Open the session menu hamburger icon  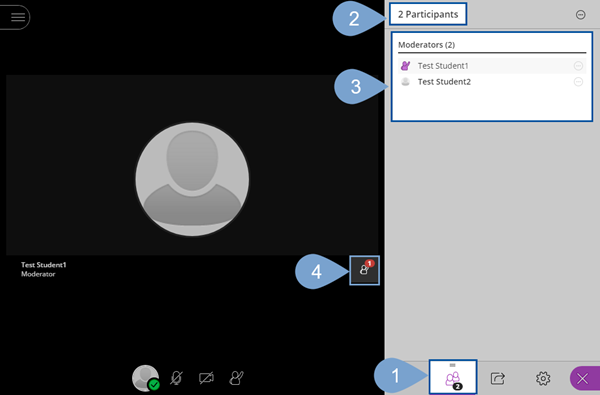point(17,17)
